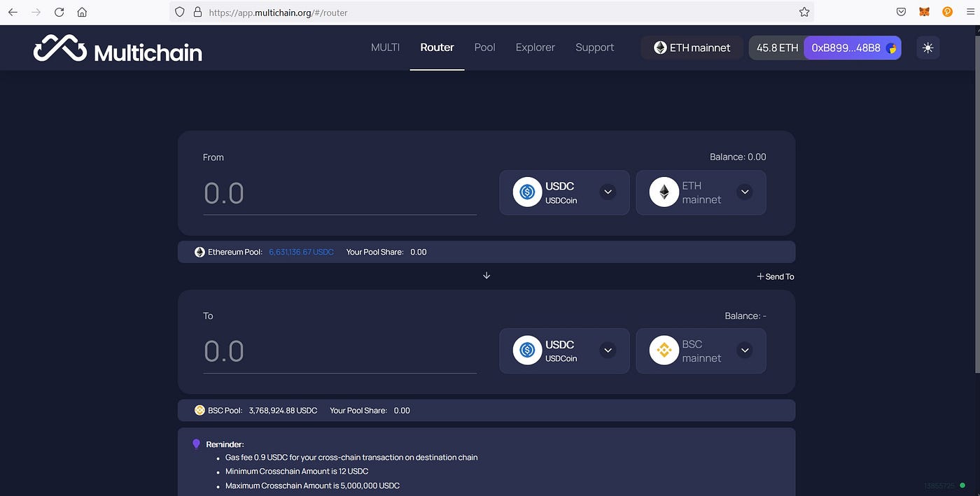Screen dimensions: 980x496
Task: Click the Ethereum Pool Your Pool Share value
Action: click(x=419, y=252)
